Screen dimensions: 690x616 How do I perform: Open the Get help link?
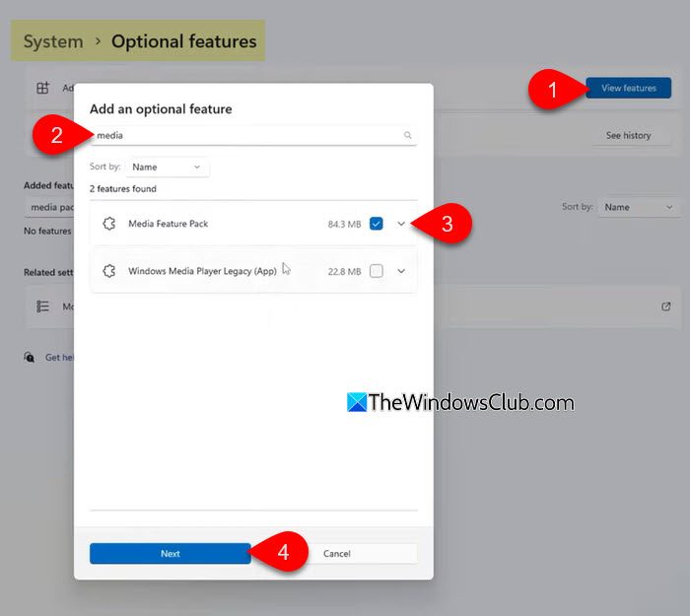[59, 357]
